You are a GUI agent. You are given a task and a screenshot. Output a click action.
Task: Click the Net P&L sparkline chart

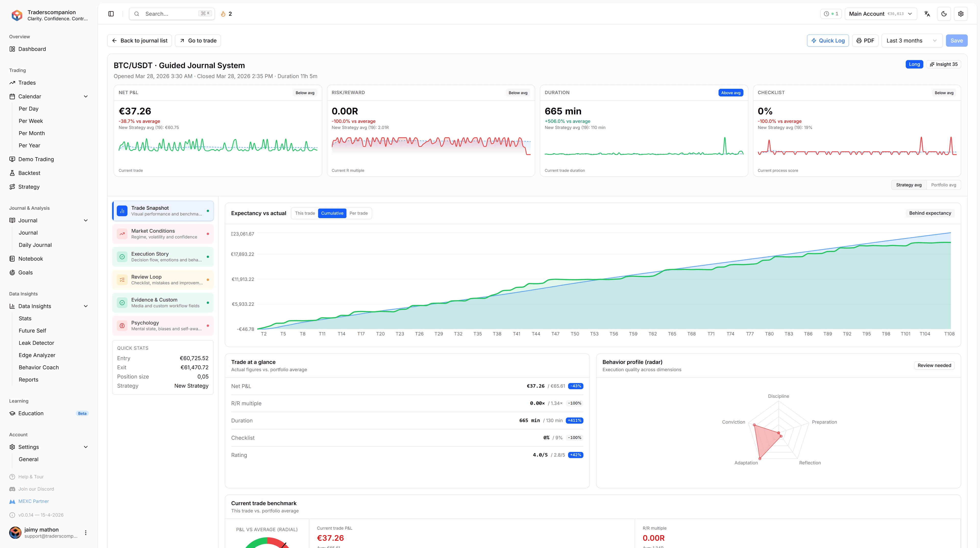tap(218, 145)
